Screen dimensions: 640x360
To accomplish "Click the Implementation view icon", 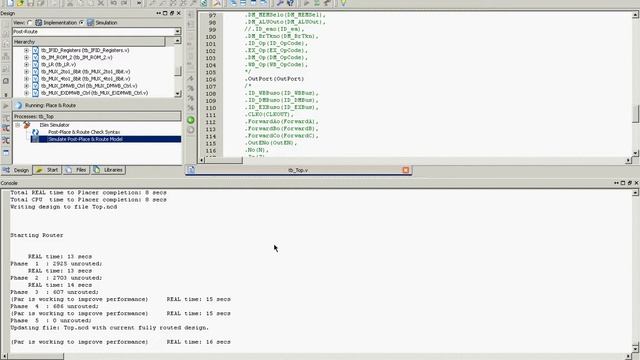I will 38,22.
